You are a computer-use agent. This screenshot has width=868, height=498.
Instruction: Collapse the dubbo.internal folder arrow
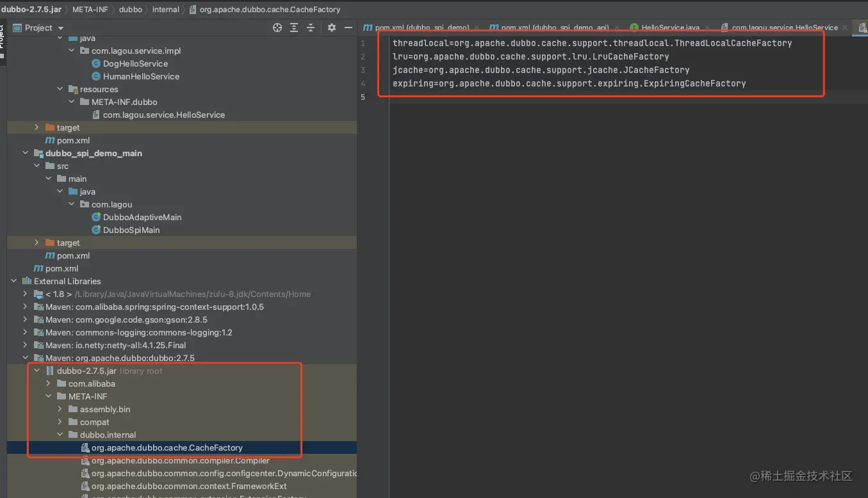(60, 435)
